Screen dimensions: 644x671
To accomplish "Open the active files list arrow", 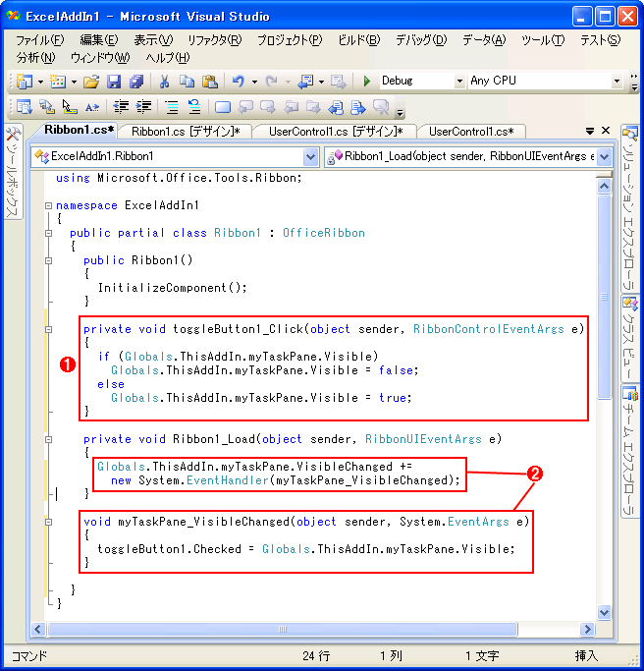I will point(590,131).
